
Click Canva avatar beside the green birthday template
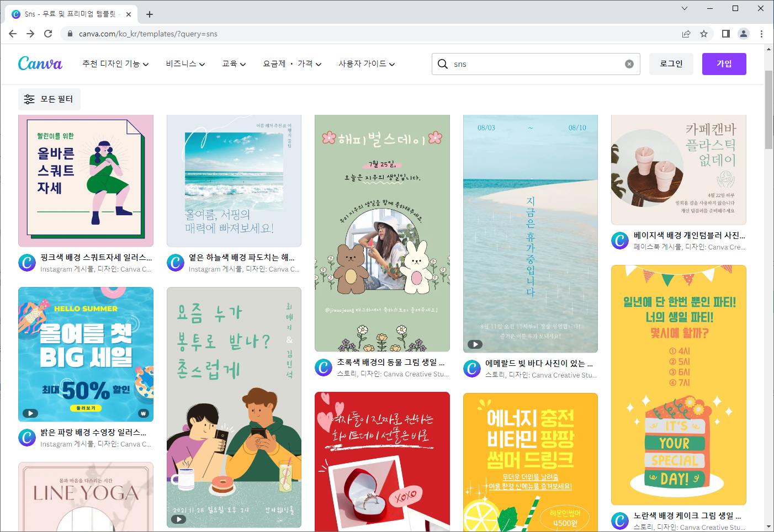(324, 368)
